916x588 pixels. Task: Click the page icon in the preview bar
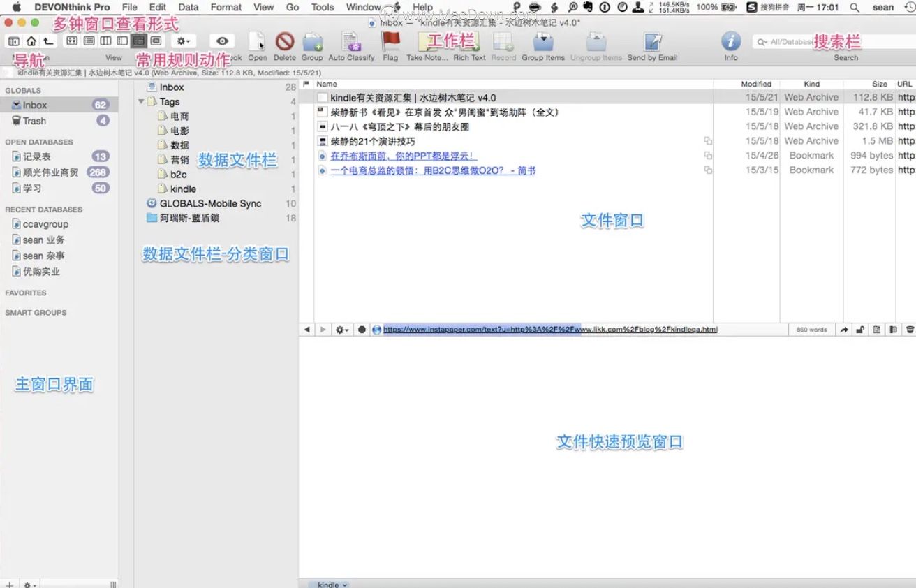click(877, 330)
